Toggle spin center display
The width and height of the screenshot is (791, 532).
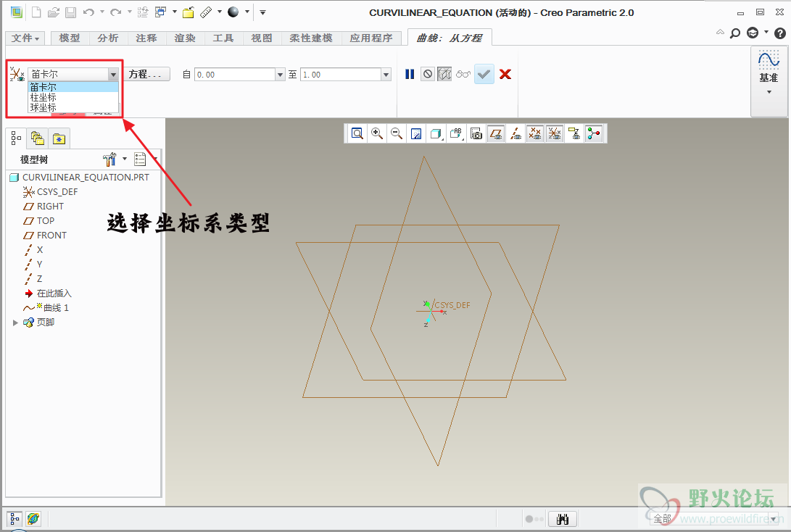pyautogui.click(x=594, y=133)
